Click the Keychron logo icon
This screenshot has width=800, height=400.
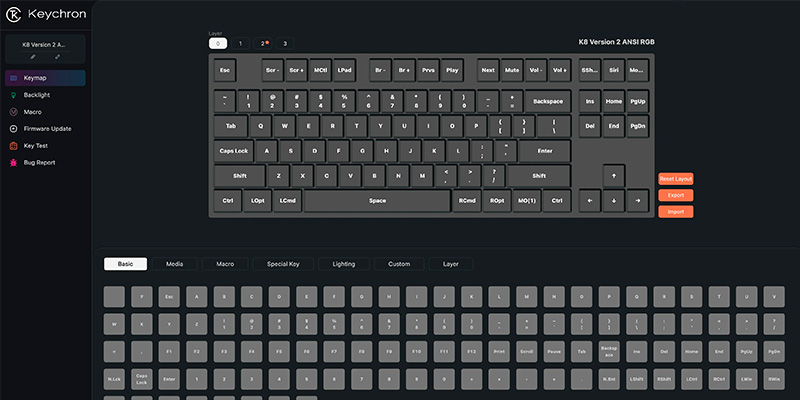(14, 15)
